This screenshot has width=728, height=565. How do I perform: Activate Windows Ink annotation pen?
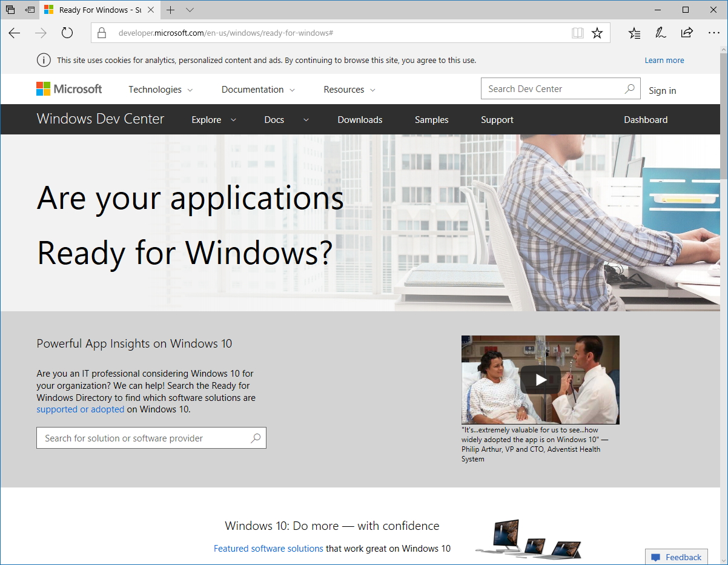[660, 33]
